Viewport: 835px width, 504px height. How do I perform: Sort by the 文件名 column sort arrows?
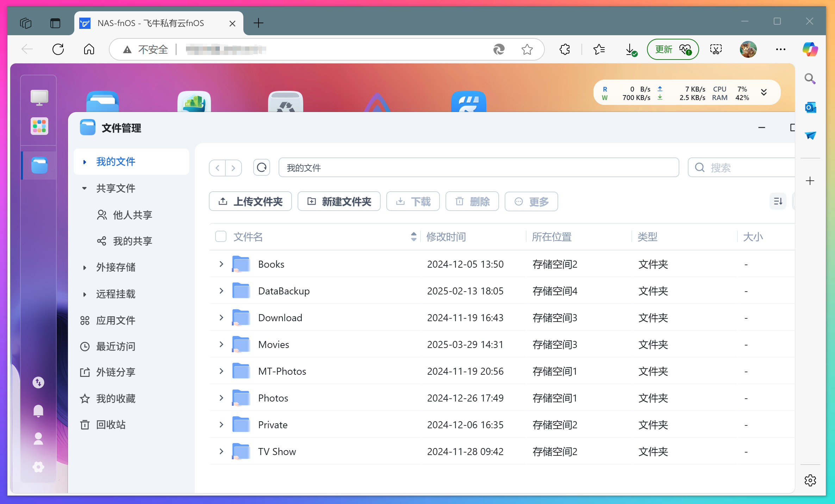[413, 237]
